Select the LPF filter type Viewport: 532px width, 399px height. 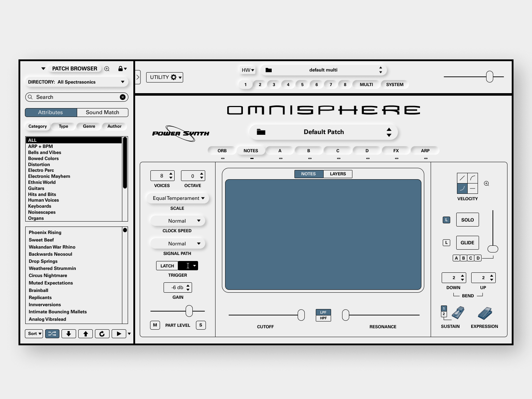[x=323, y=312]
